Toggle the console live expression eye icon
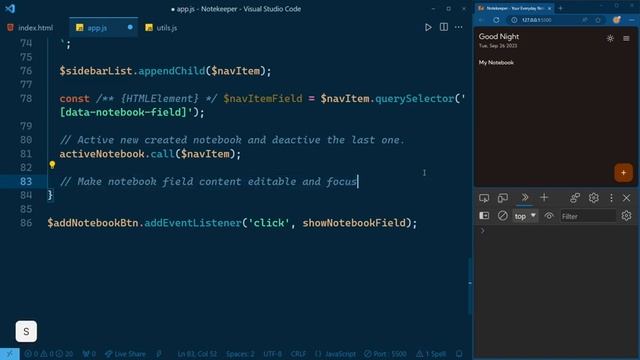 pos(549,216)
